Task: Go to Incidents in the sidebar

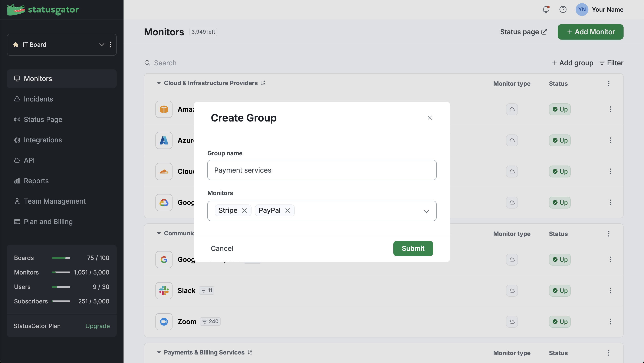Action: pos(38,99)
